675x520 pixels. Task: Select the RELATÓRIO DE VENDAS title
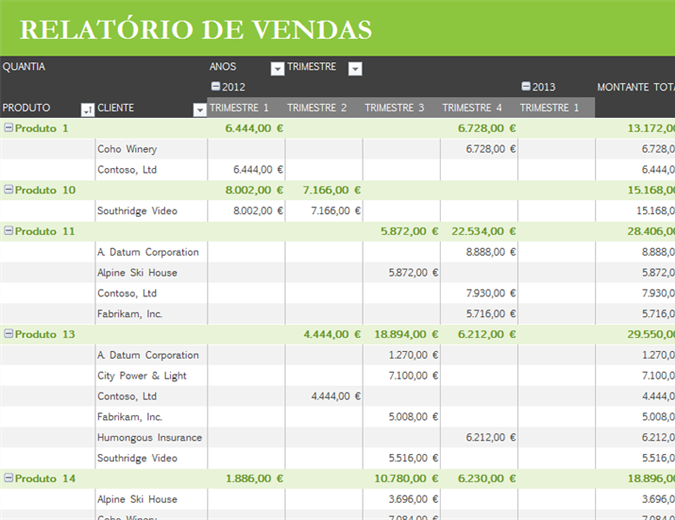(196, 30)
